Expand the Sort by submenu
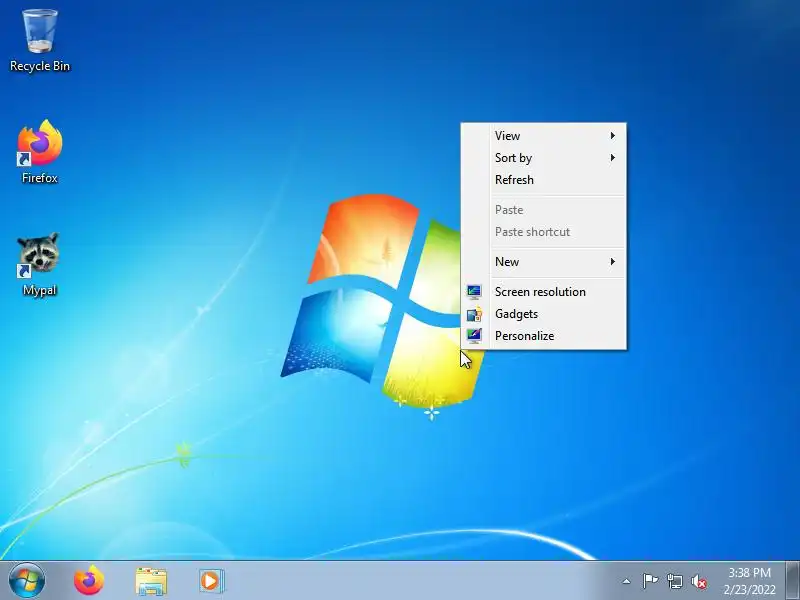 (x=543, y=158)
